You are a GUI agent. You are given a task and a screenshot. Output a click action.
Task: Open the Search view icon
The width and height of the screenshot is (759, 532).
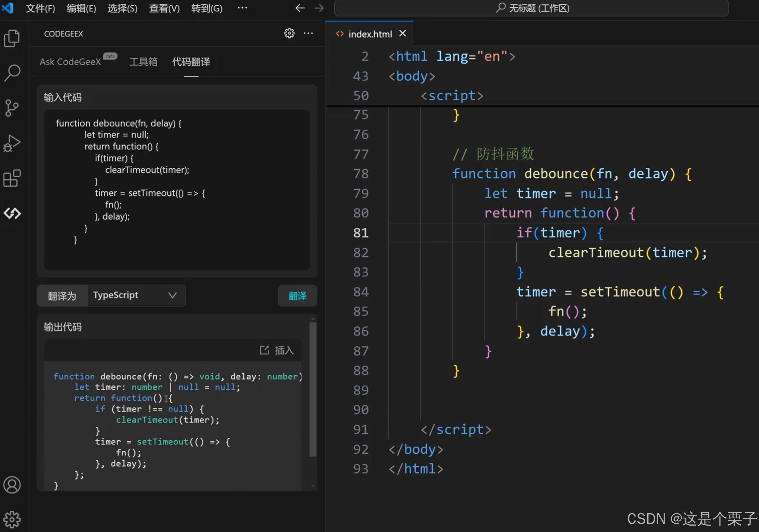pyautogui.click(x=12, y=73)
